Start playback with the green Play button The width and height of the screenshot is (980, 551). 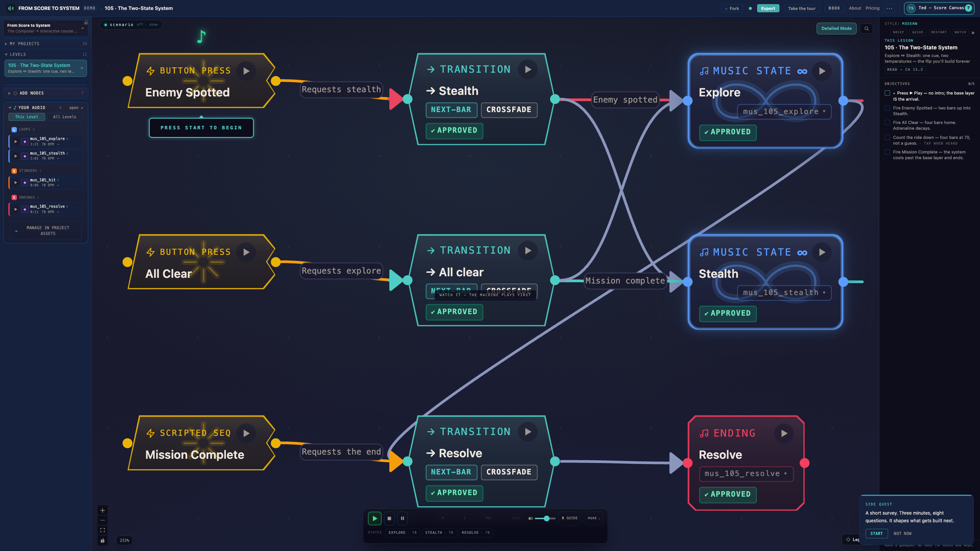(374, 518)
